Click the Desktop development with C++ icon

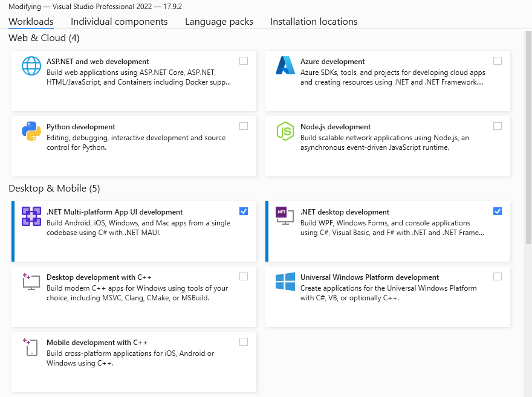(x=31, y=281)
